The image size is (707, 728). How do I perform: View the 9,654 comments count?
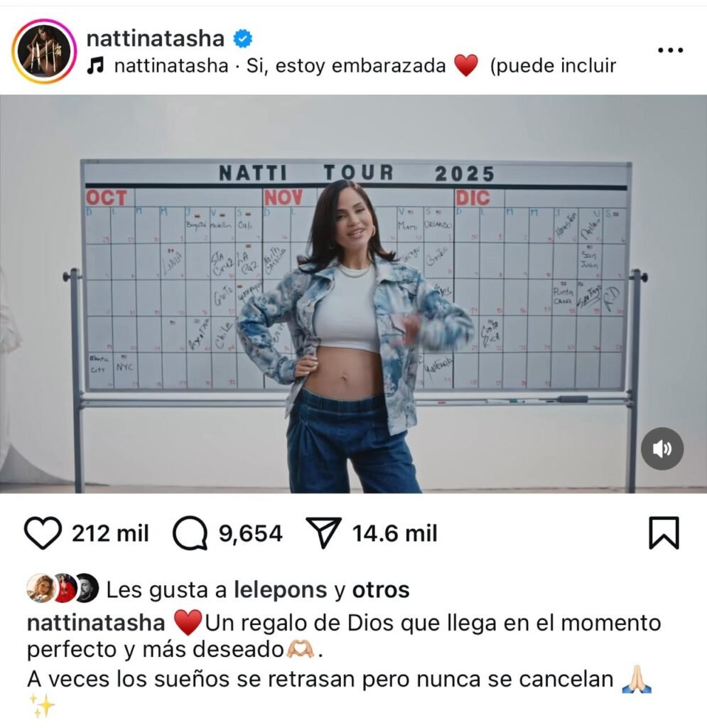tap(251, 533)
